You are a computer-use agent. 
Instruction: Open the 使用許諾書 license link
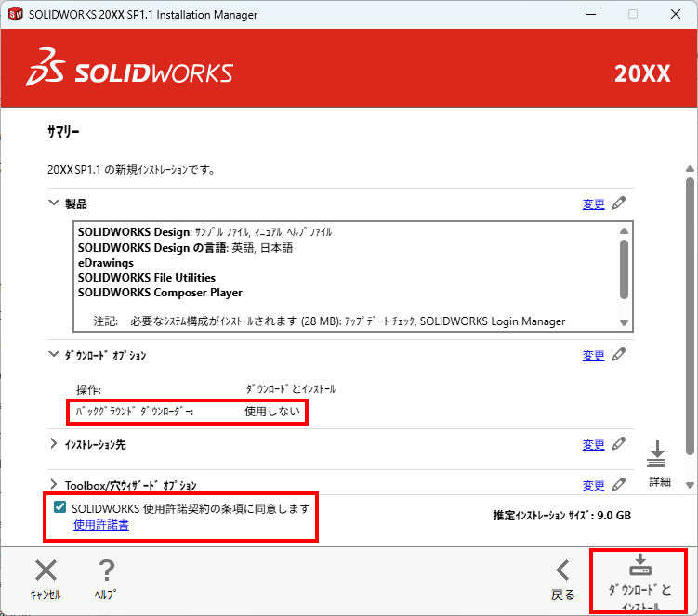[x=101, y=525]
